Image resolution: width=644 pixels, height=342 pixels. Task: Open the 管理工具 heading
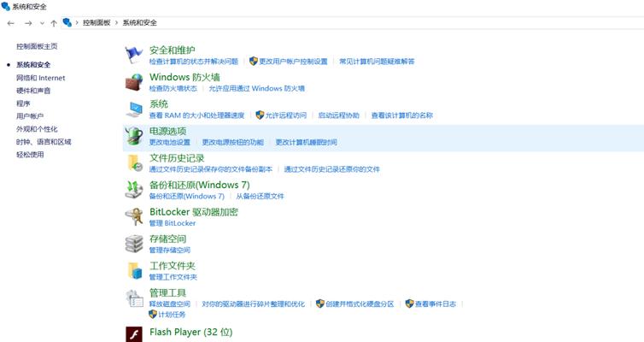[x=167, y=292]
